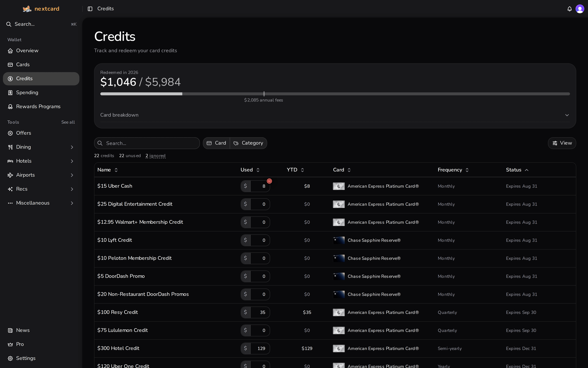Click the Miscellaneous ellipsis icon
This screenshot has height=368, width=588.
point(10,203)
